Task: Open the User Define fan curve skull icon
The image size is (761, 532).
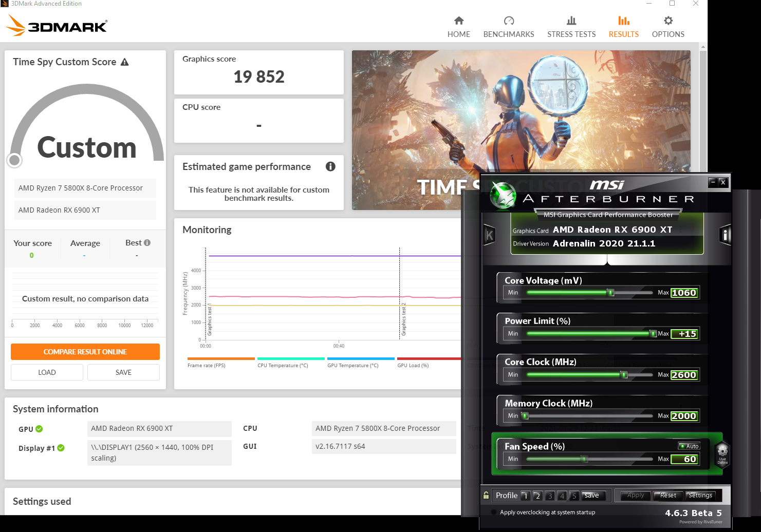Action: point(722,453)
